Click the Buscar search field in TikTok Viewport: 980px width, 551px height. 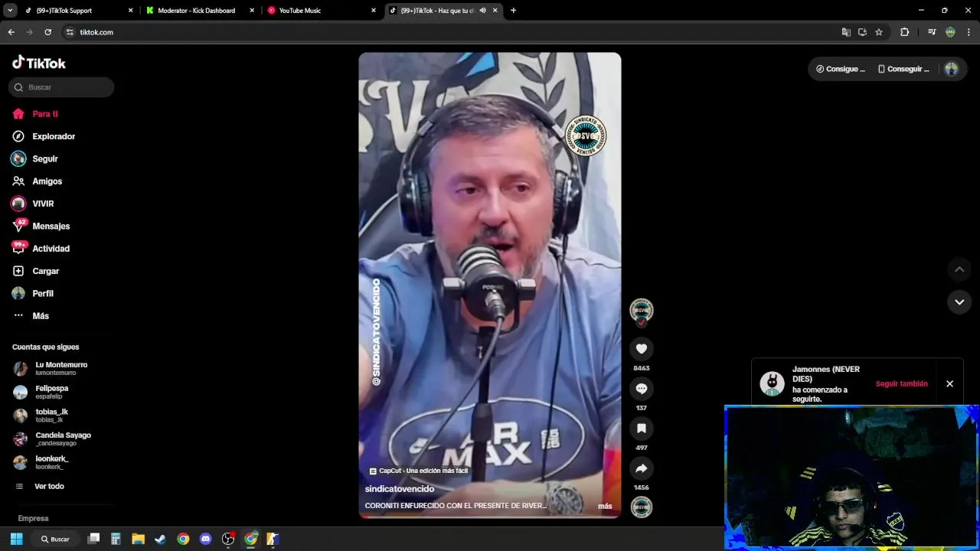pyautogui.click(x=61, y=87)
